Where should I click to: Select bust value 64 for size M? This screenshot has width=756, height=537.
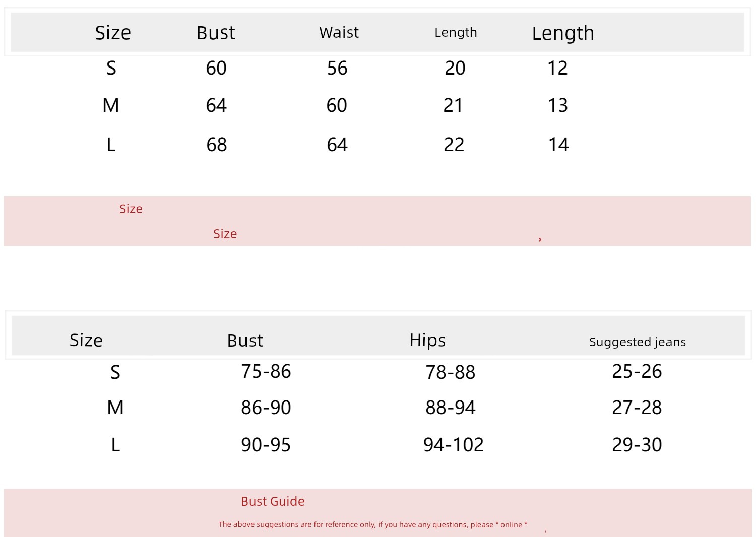pos(216,105)
